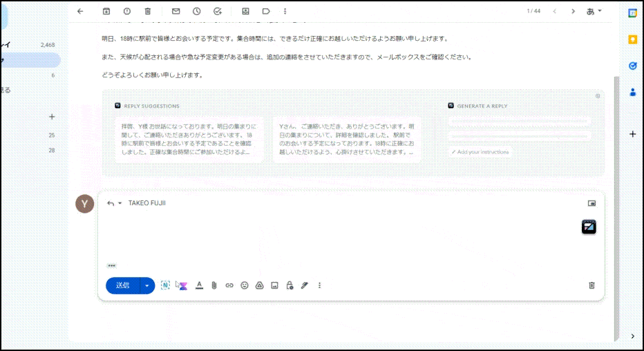Go back to the inbox list
This screenshot has width=644, height=351.
click(80, 12)
